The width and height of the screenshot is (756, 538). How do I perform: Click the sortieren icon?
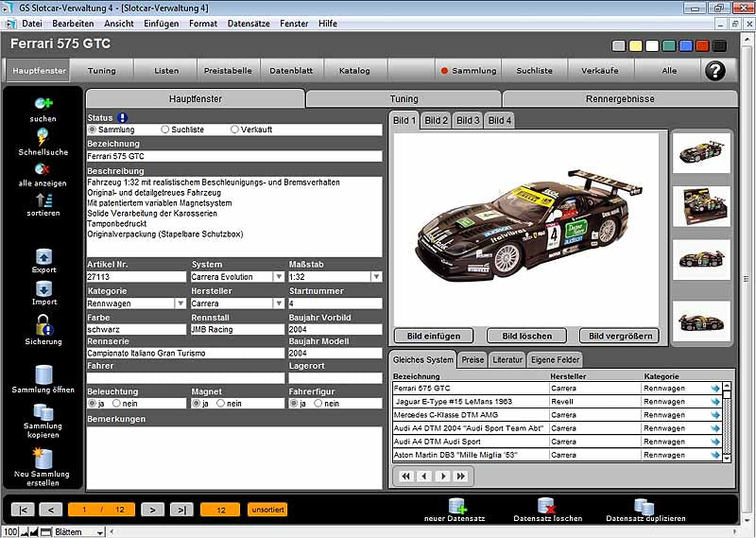43,200
